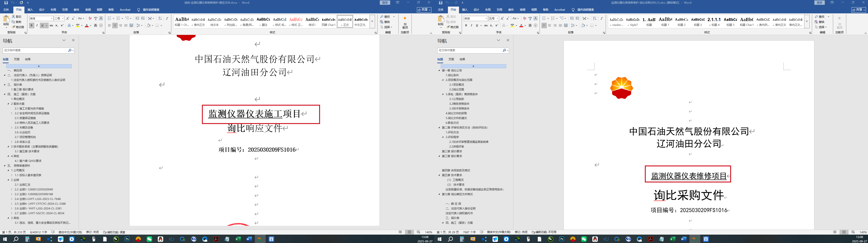
Task: Toggle Underline in left Word window
Action: click(x=43, y=25)
